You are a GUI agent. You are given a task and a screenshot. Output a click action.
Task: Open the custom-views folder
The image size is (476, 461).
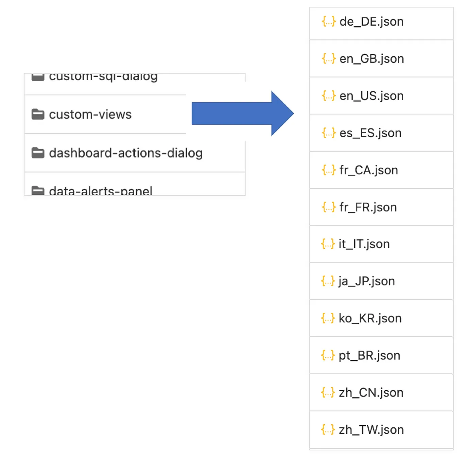(x=90, y=115)
